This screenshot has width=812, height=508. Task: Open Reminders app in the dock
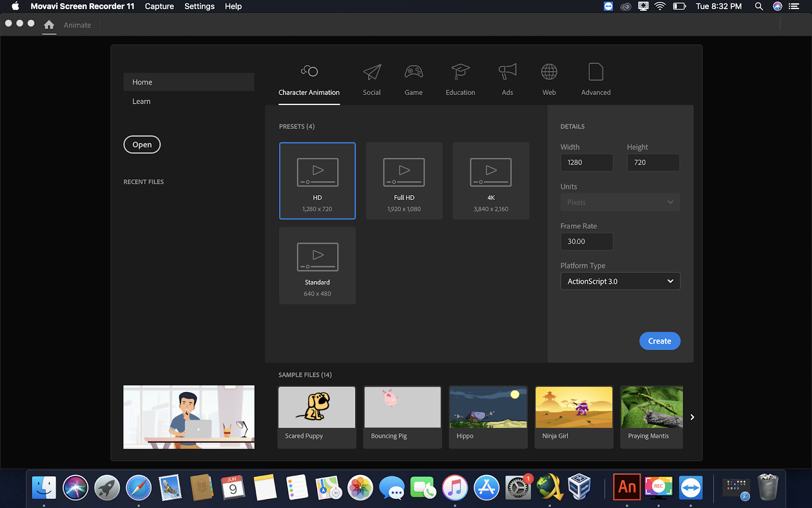(297, 488)
